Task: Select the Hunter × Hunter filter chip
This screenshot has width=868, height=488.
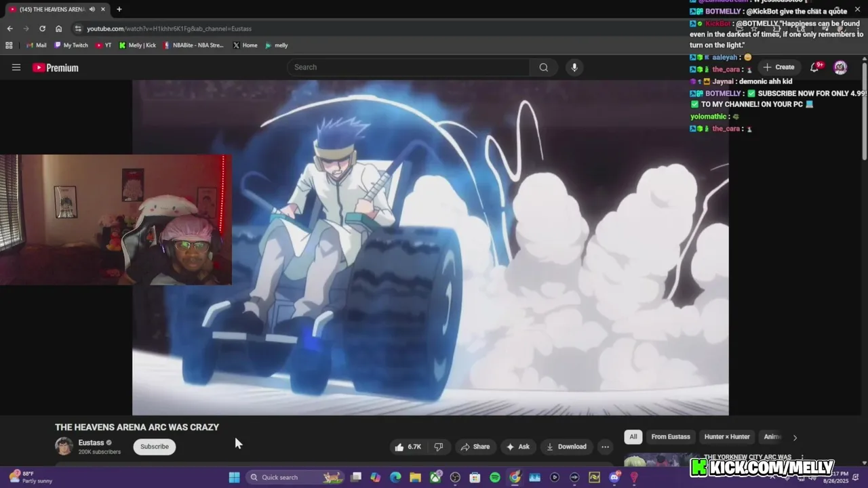Action: click(x=727, y=437)
